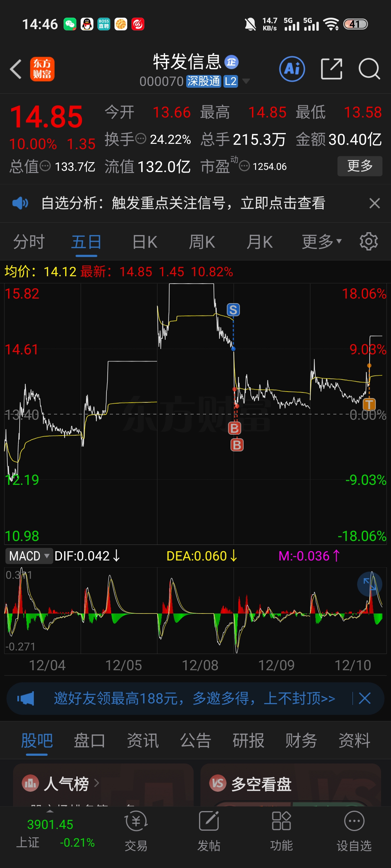
Task: Open the AI assistant icon
Action: (x=292, y=69)
